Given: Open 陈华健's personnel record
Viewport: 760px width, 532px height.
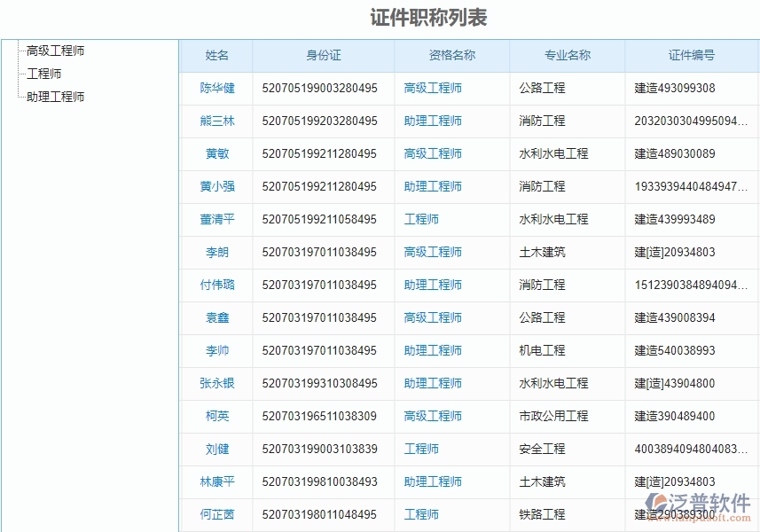Looking at the screenshot, I should click(x=215, y=88).
